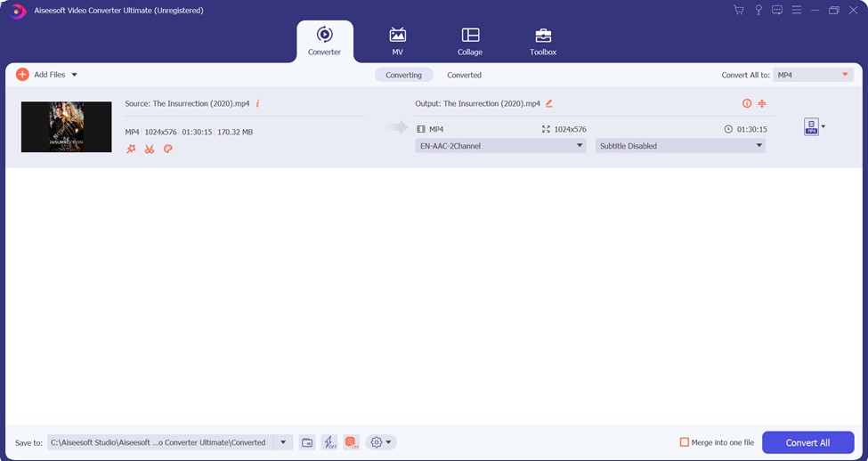The image size is (868, 461).
Task: Open the gear settings menu
Action: (x=381, y=442)
